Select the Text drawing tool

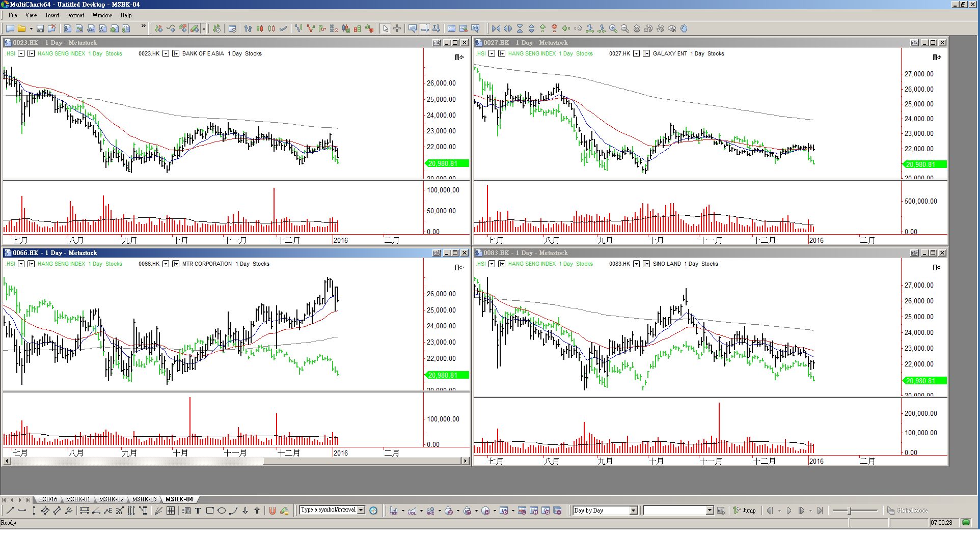[198, 511]
